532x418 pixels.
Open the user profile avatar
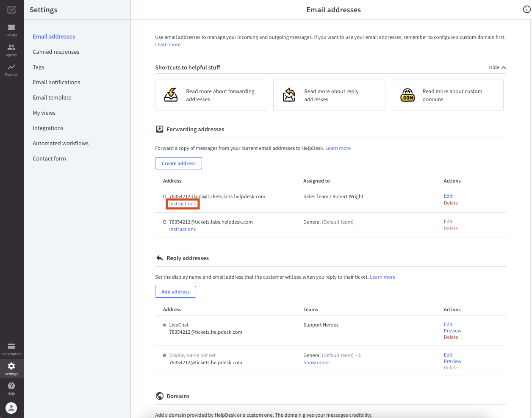tap(11, 408)
